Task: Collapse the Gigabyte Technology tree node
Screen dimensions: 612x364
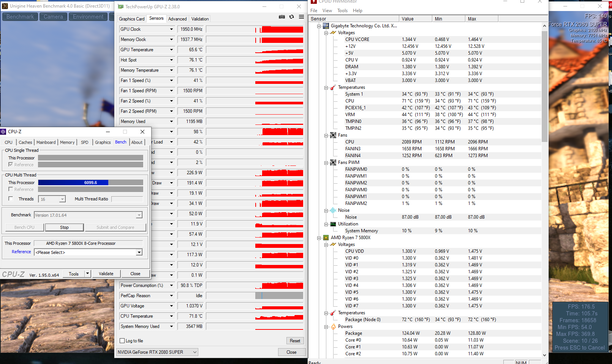Action: (x=319, y=26)
